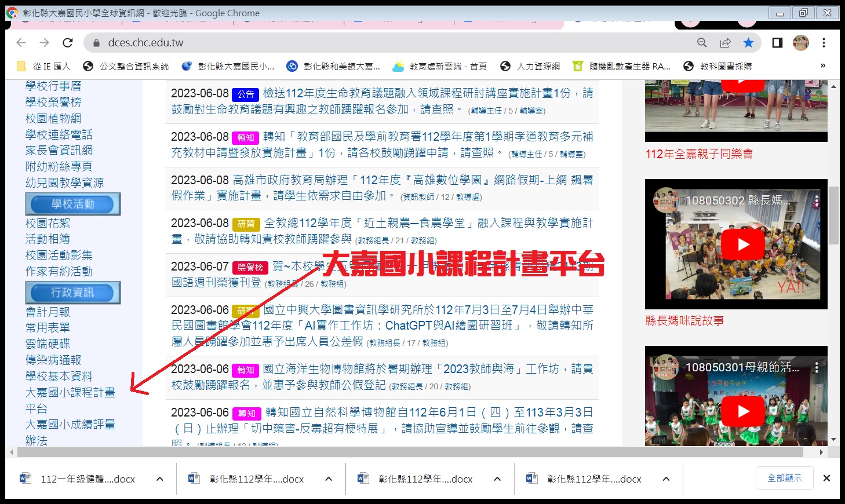845x504 pixels.
Task: Go back to previous page
Action: coord(21,43)
